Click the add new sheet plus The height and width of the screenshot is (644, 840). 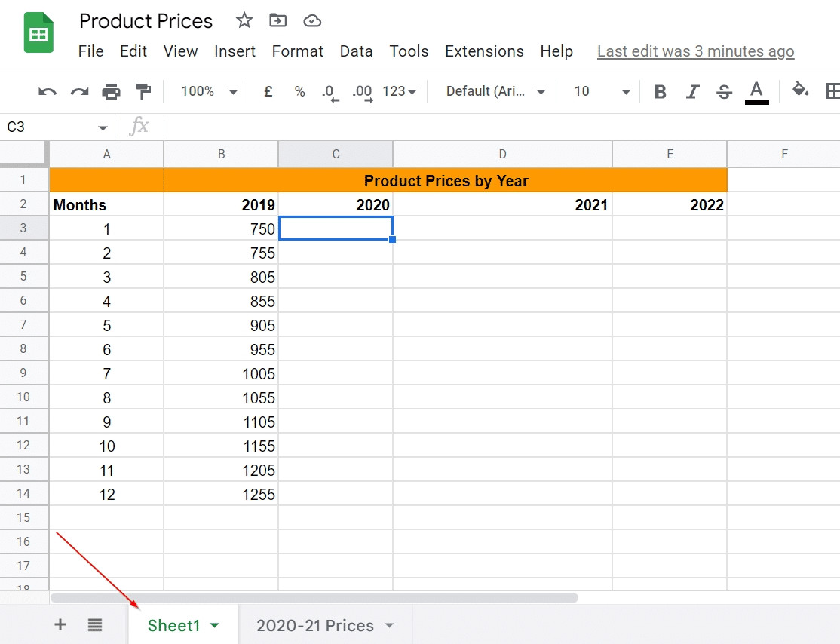[x=60, y=625]
